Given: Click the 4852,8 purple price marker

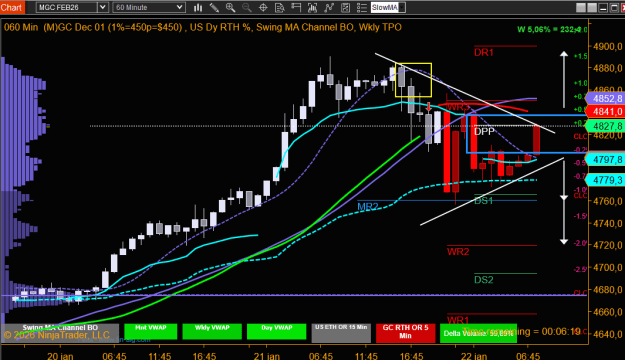Looking at the screenshot, I should tap(606, 98).
